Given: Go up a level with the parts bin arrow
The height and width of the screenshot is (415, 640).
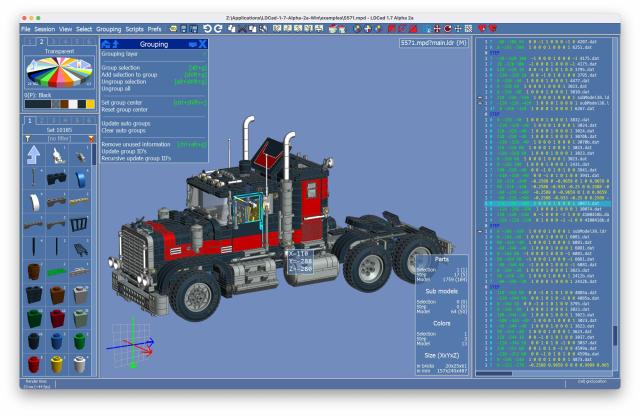Looking at the screenshot, I should [x=33, y=153].
